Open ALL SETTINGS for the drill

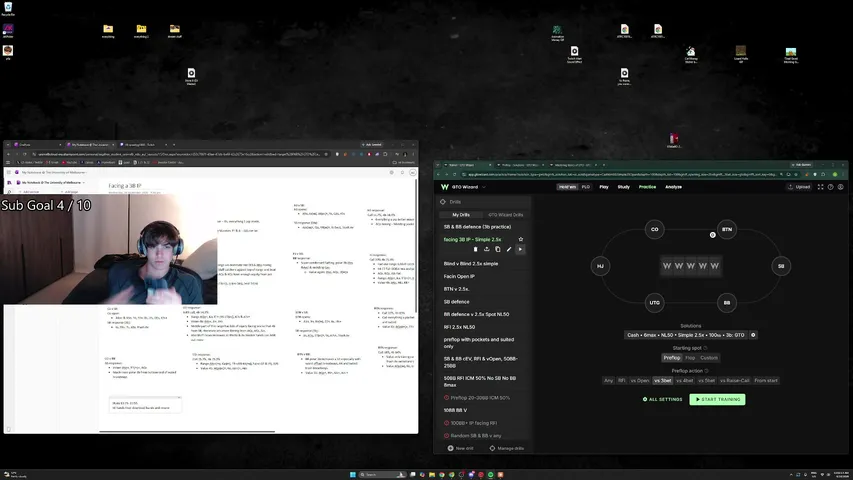(x=662, y=399)
